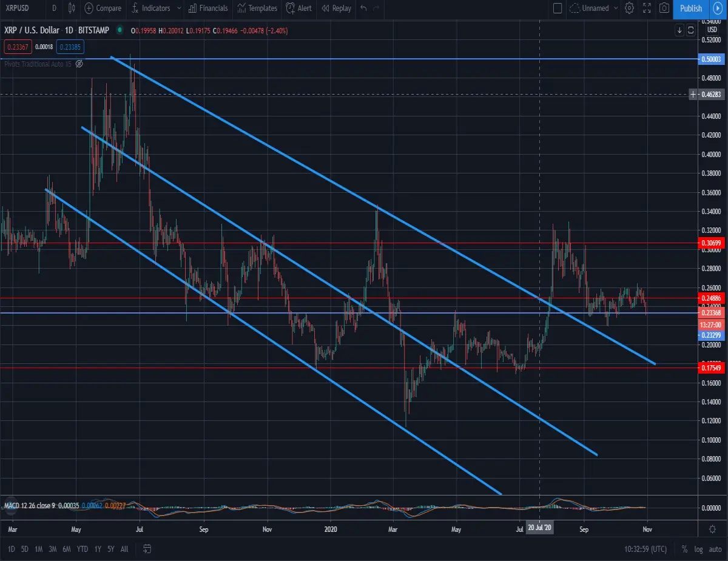The image size is (728, 561).
Task: Open indicator Templates
Action: coord(257,8)
